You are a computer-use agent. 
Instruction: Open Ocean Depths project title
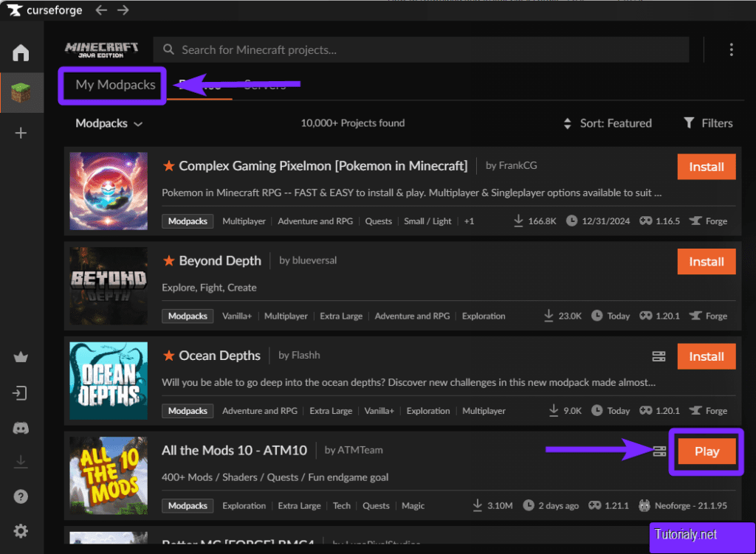[219, 356]
